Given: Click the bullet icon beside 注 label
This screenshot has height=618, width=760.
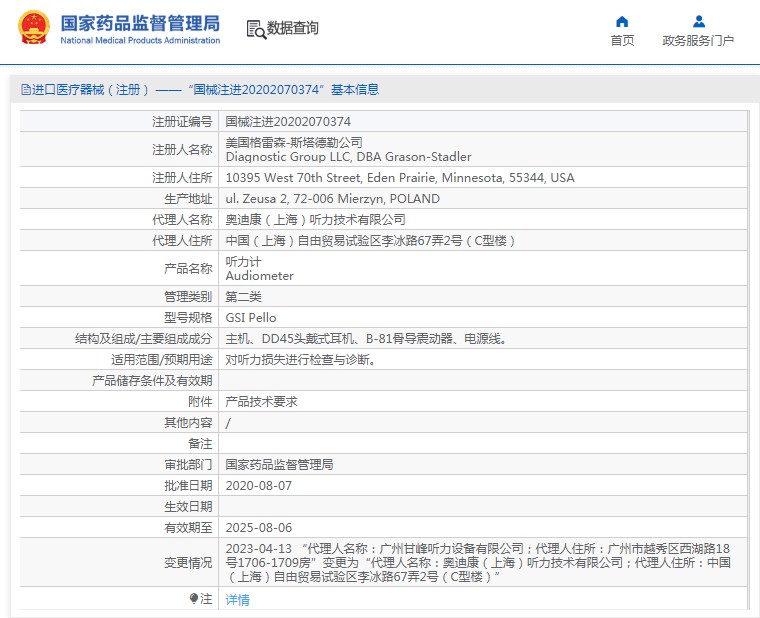Looking at the screenshot, I should point(194,598).
